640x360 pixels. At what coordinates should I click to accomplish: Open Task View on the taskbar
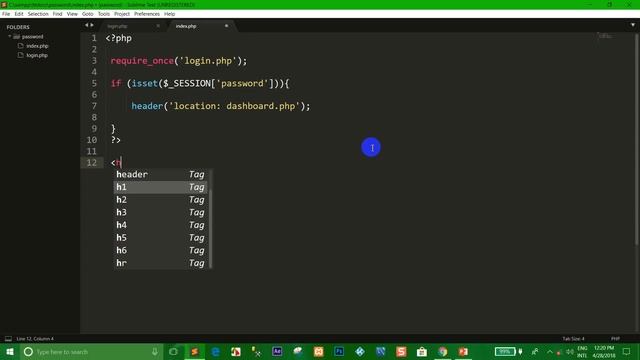(173, 352)
